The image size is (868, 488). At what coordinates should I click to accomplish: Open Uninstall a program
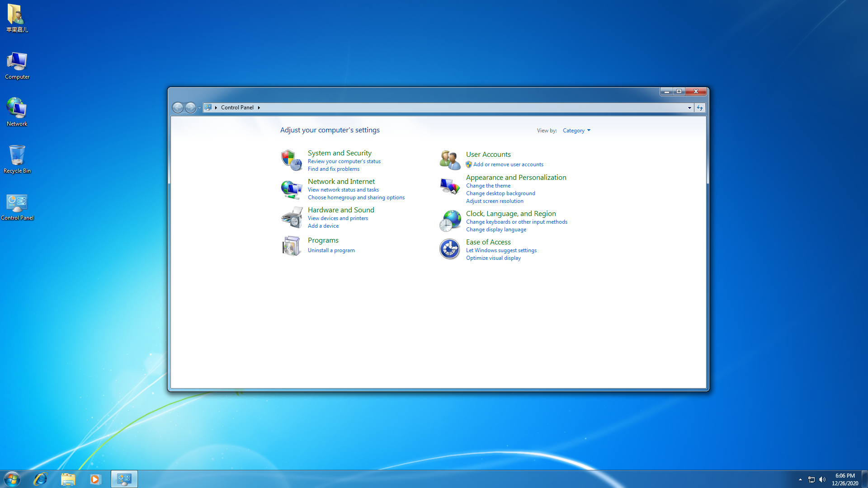331,250
